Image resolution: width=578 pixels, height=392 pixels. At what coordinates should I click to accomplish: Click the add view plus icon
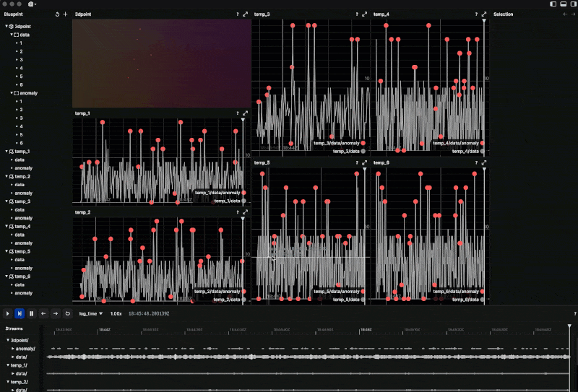pos(66,14)
